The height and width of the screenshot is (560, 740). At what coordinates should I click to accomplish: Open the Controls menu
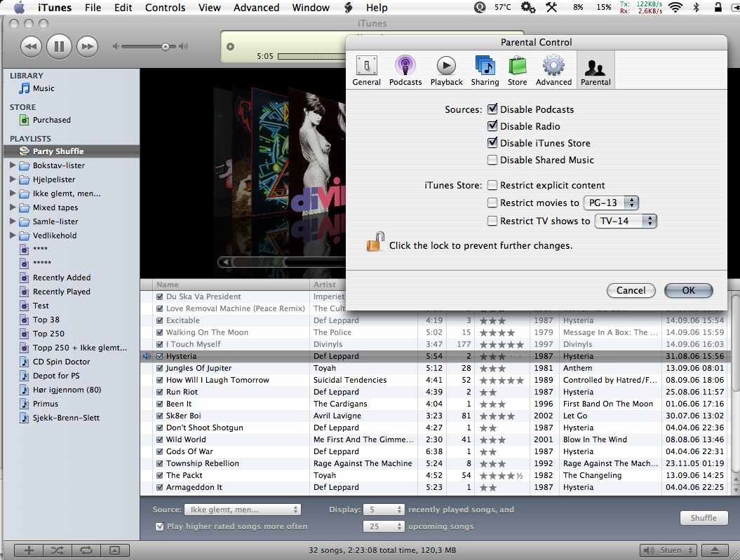point(165,8)
